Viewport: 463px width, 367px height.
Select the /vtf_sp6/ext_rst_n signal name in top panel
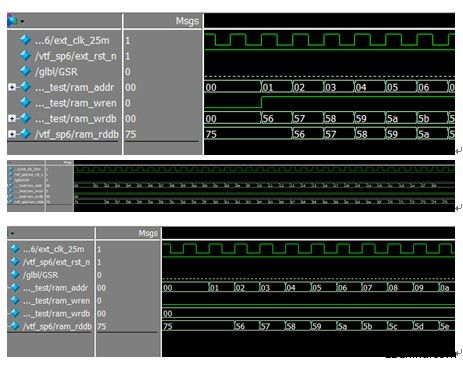76,56
